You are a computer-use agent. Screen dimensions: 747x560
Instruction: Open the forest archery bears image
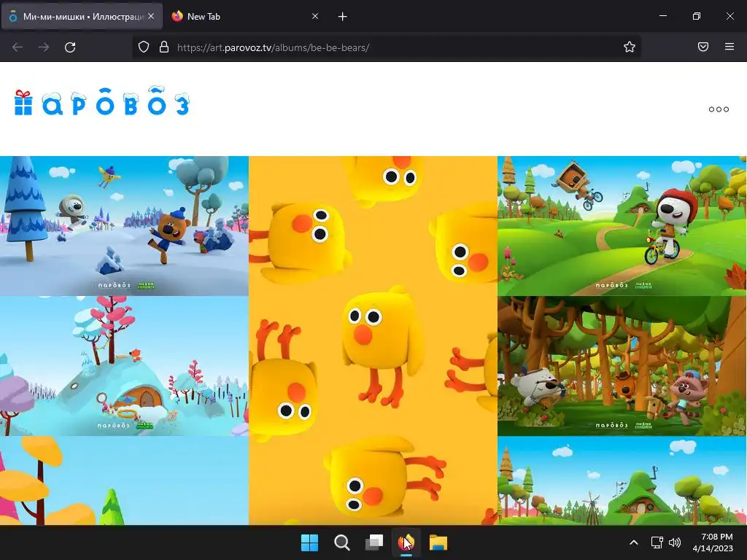click(x=622, y=366)
